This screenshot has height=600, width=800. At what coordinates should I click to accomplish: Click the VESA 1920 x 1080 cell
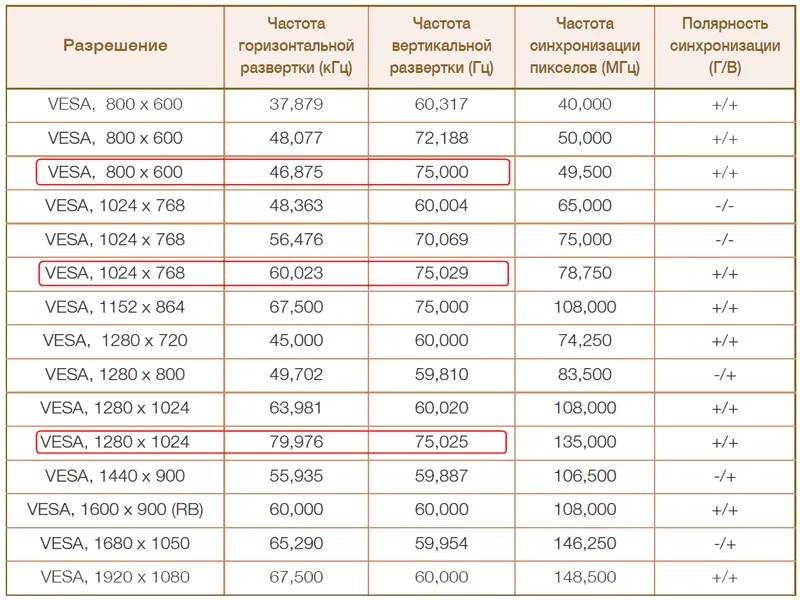115,577
